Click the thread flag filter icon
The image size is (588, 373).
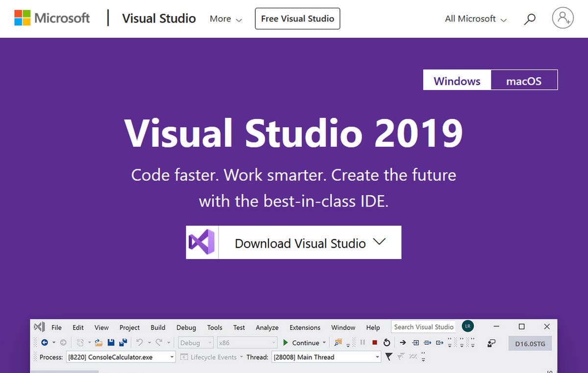coord(389,357)
